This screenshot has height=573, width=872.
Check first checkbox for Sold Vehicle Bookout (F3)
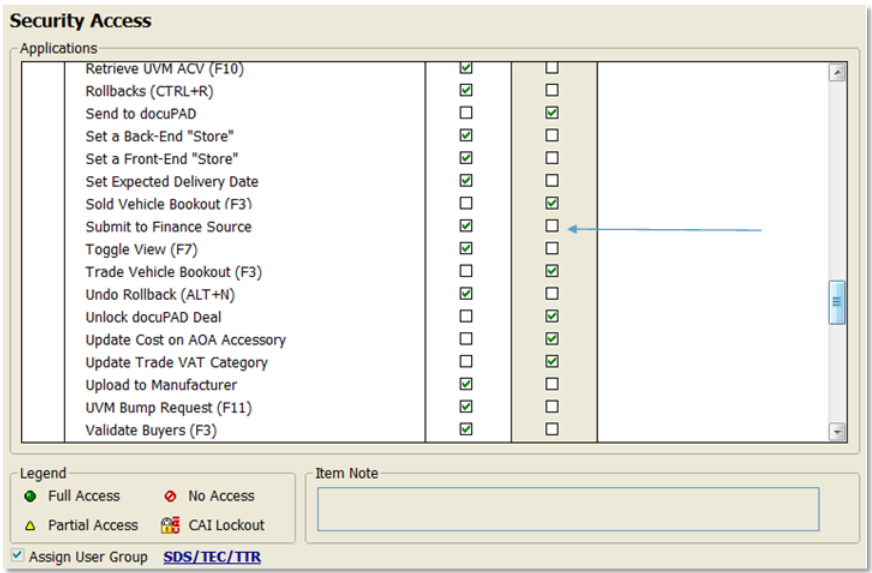466,203
